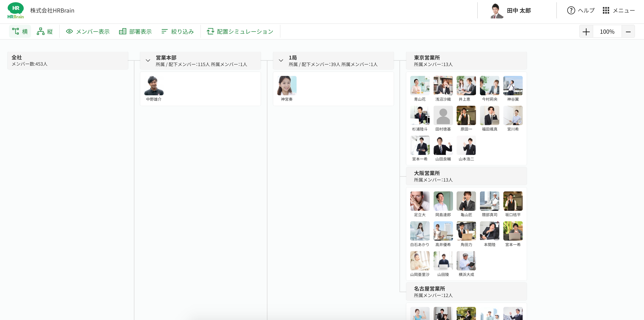The width and height of the screenshot is (644, 320).
Task: Open member 福田颯真 photo
Action: tap(489, 116)
